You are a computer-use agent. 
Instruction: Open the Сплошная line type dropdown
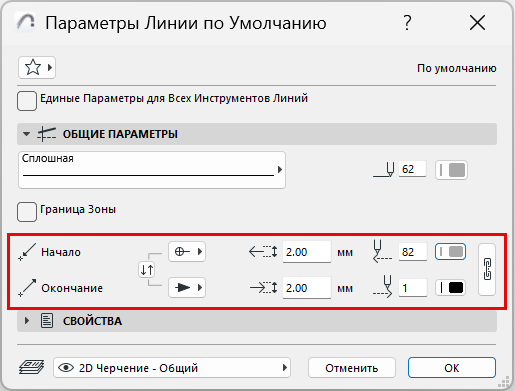152,170
